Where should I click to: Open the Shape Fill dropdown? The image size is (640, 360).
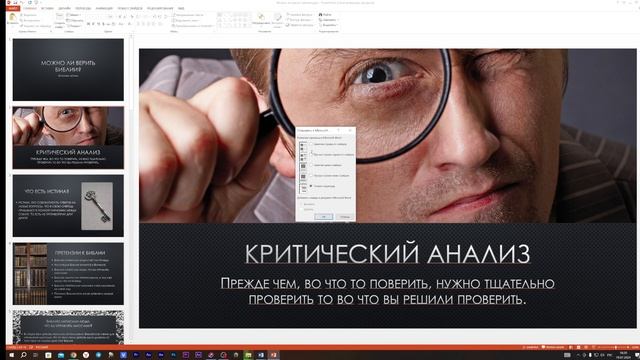point(300,15)
